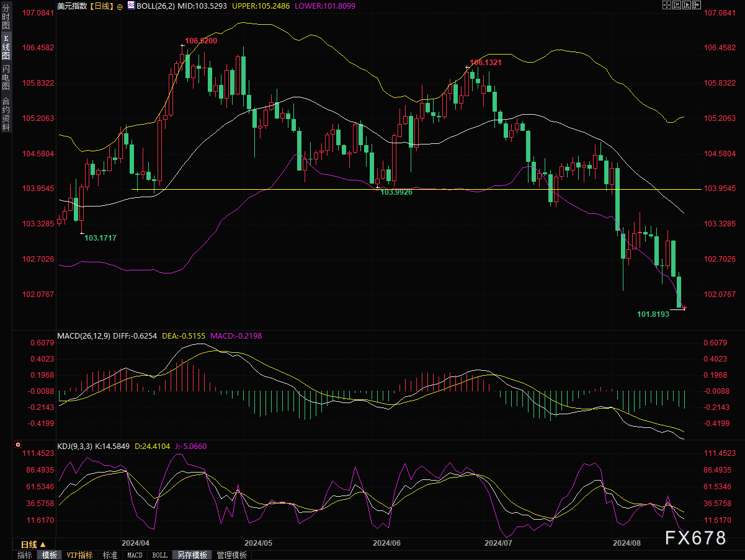
Task: Click the 【日线】 label in title
Action: coord(100,5)
